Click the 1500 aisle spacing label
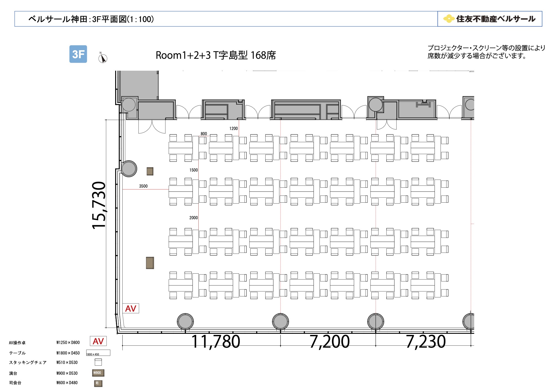The width and height of the screenshot is (555, 392). 193,170
